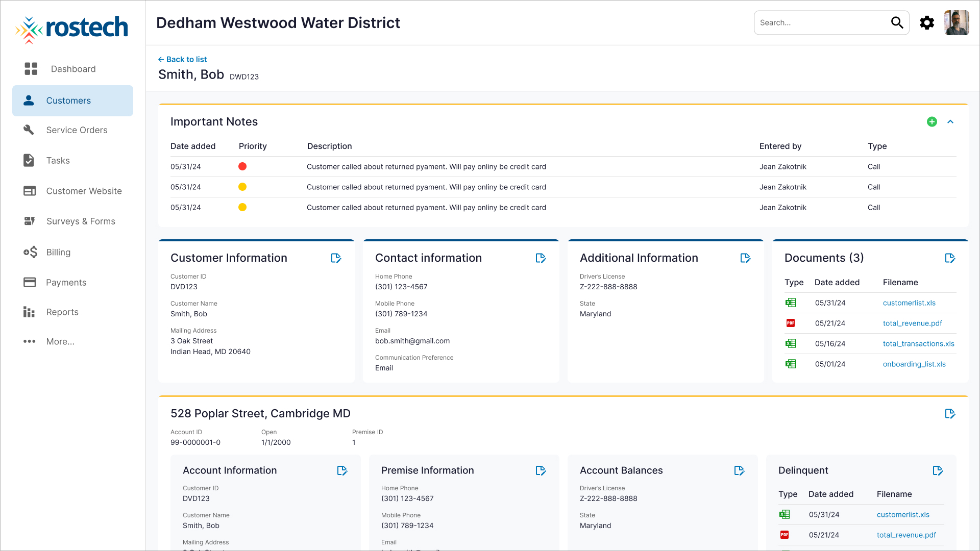This screenshot has height=551, width=980.
Task: Click the Excel icon for total_transactions.xls
Action: click(x=791, y=343)
